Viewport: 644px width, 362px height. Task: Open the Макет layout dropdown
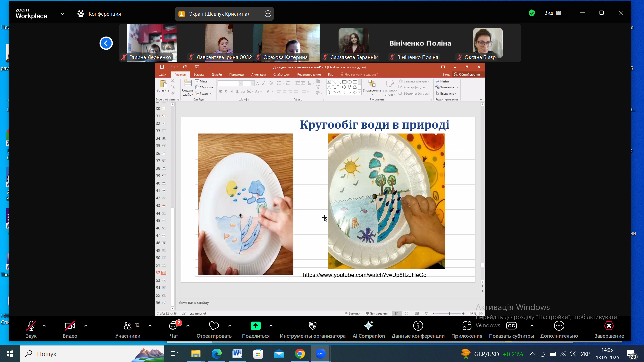(203, 81)
